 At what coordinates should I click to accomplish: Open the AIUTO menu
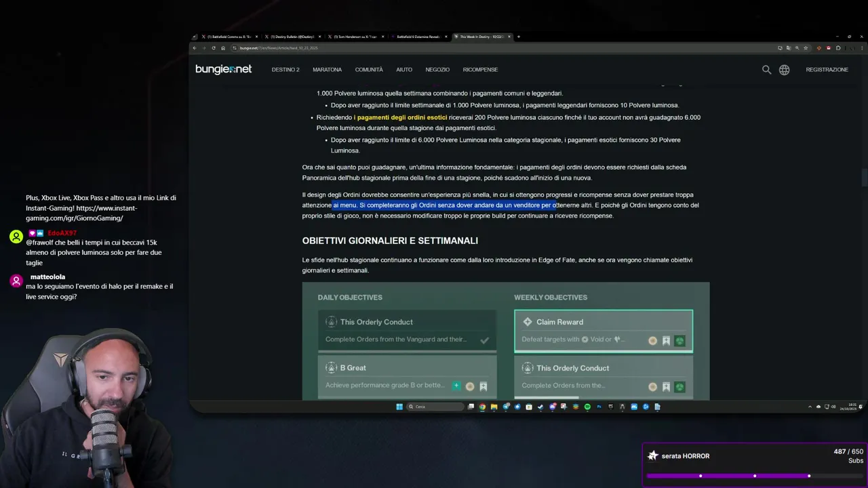pyautogui.click(x=404, y=70)
